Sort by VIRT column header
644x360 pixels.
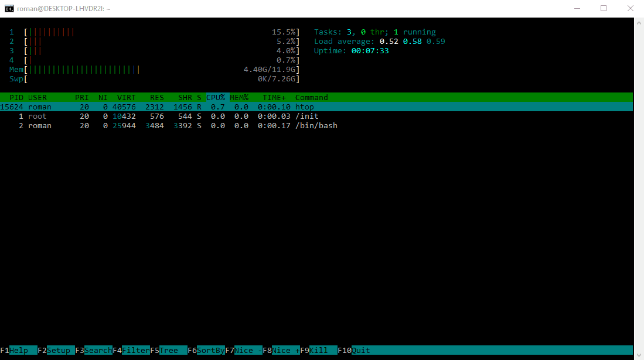click(126, 97)
